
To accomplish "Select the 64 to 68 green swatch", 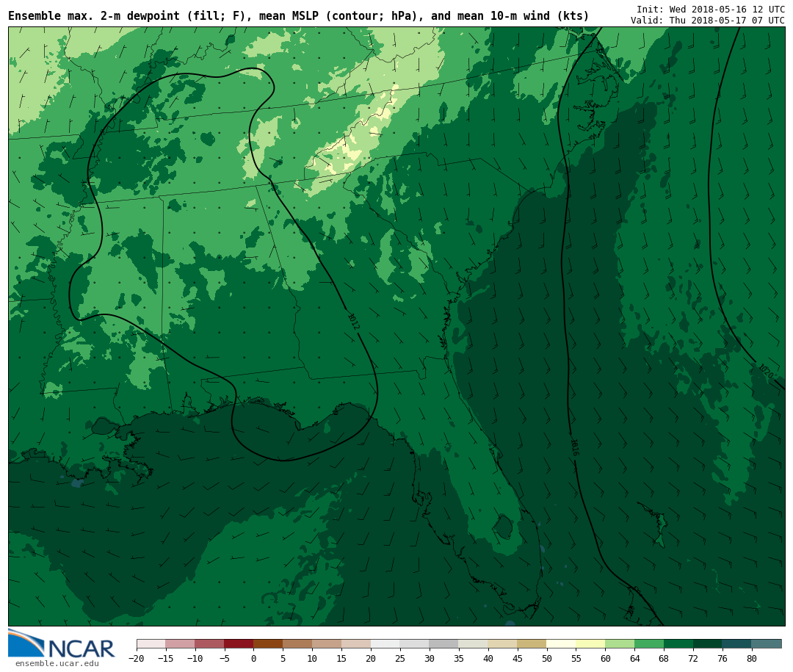I will (x=649, y=643).
